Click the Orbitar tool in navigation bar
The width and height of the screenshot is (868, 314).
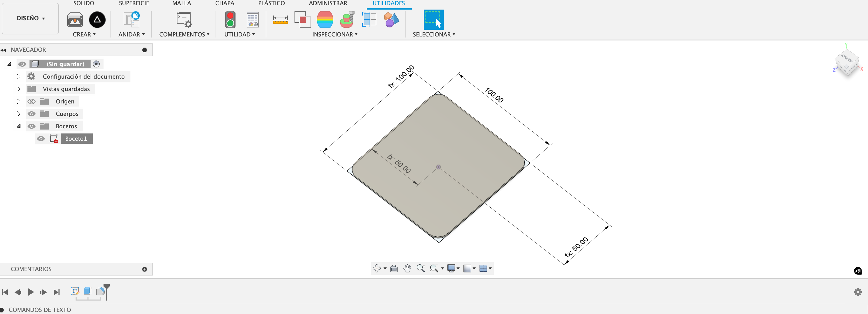(377, 268)
